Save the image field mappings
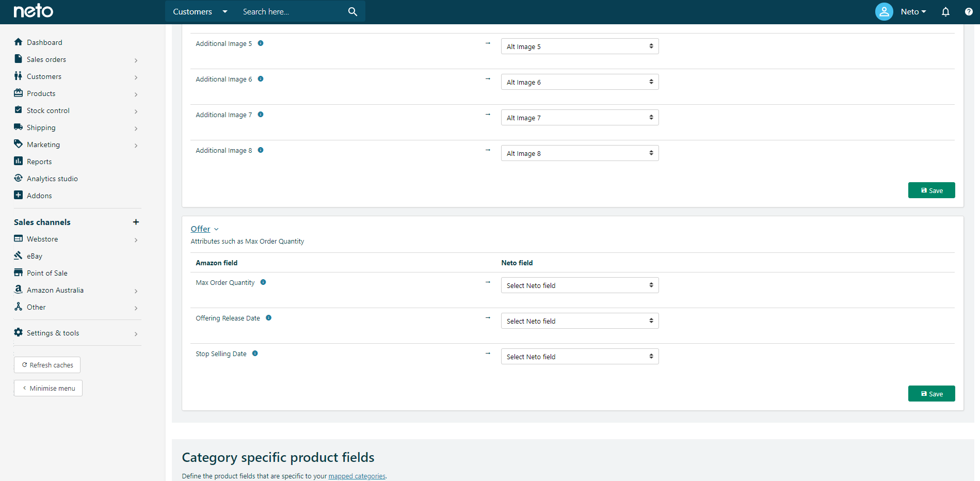The image size is (980, 481). point(931,190)
